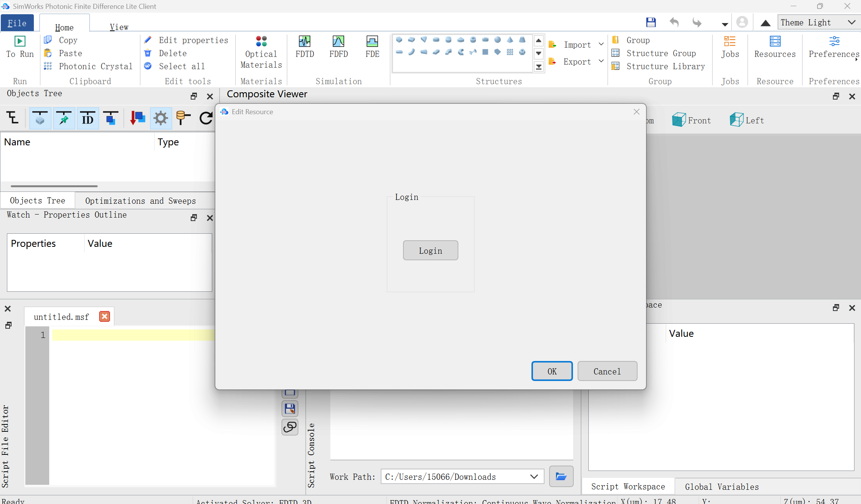Viewport: 861px width, 504px height.
Task: Toggle the pin button in Objects Tree toolbar
Action: coord(64,118)
